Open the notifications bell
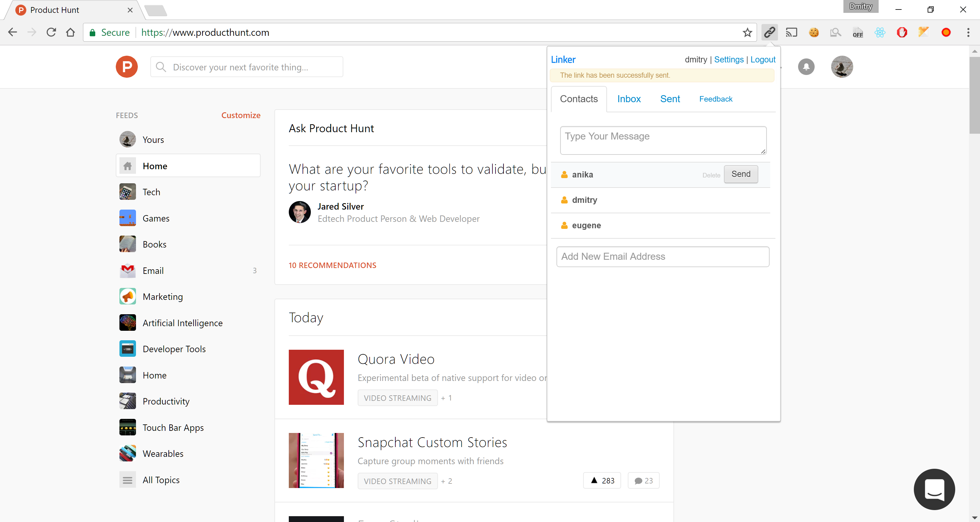Viewport: 980px width, 522px height. 806,67
